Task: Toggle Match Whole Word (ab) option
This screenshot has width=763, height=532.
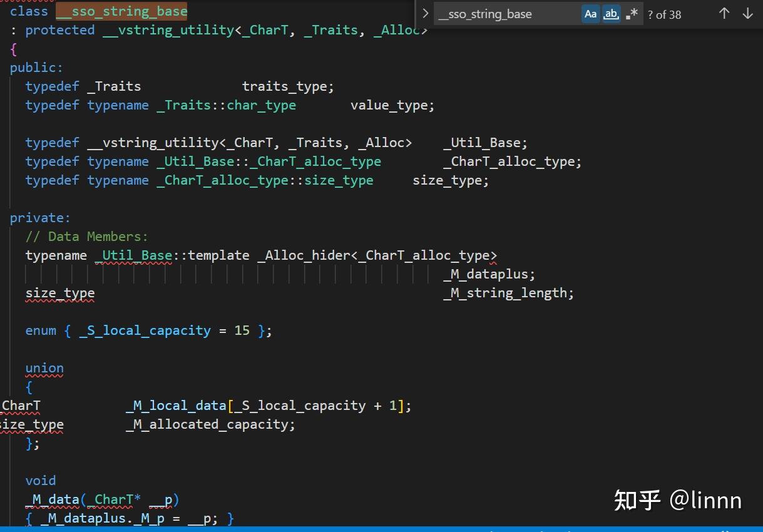Action: pyautogui.click(x=611, y=14)
